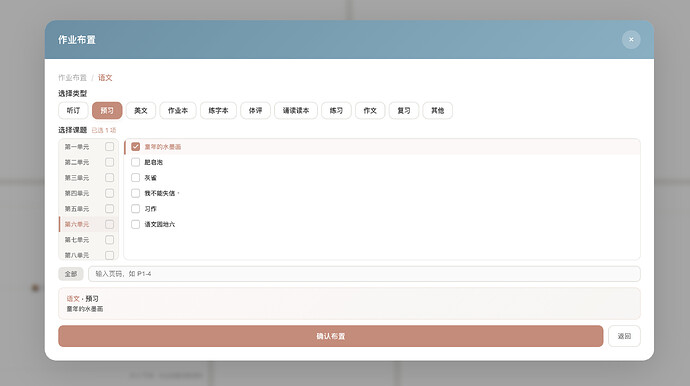The width and height of the screenshot is (690, 386).
Task: Switch to the 其他 homework type
Action: pos(437,110)
